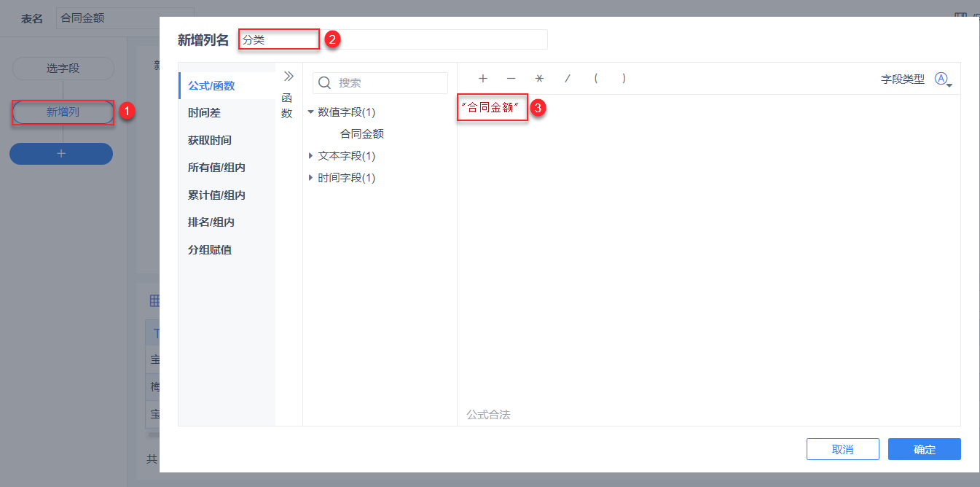Insert the plus operator into formula

click(482, 79)
